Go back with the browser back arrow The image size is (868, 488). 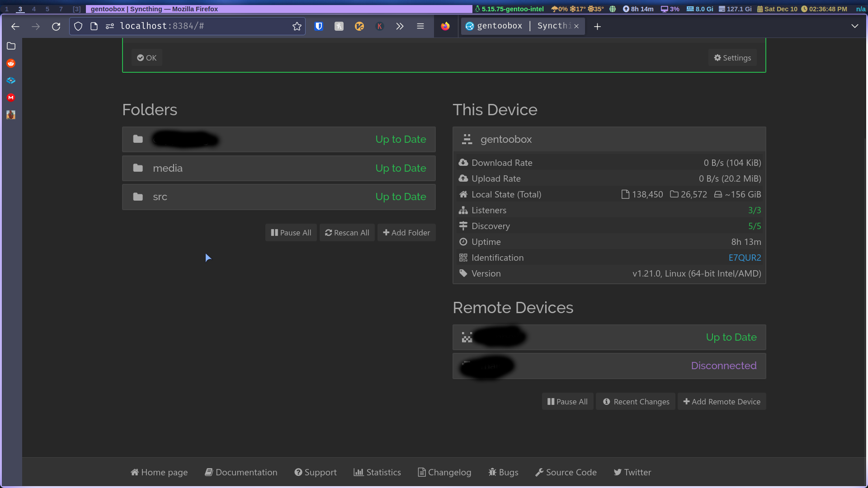tap(15, 26)
